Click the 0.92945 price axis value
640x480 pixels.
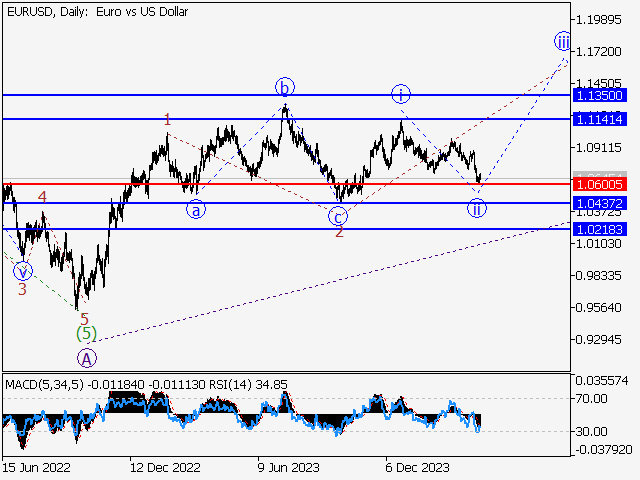click(598, 340)
